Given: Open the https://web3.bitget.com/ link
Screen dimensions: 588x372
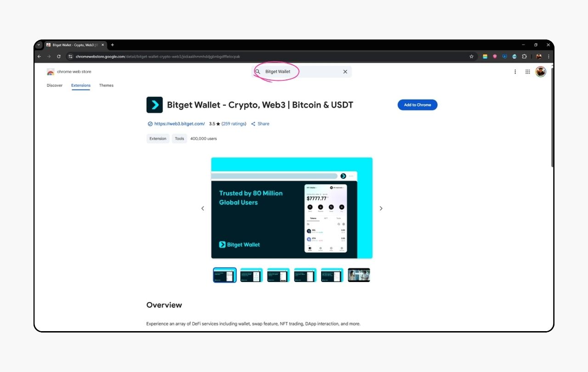Looking at the screenshot, I should (180, 124).
